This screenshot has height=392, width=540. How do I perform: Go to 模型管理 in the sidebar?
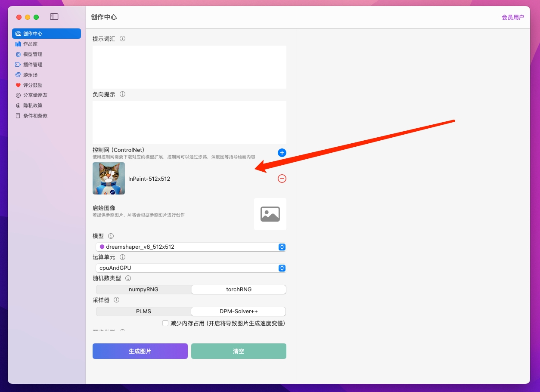(33, 54)
